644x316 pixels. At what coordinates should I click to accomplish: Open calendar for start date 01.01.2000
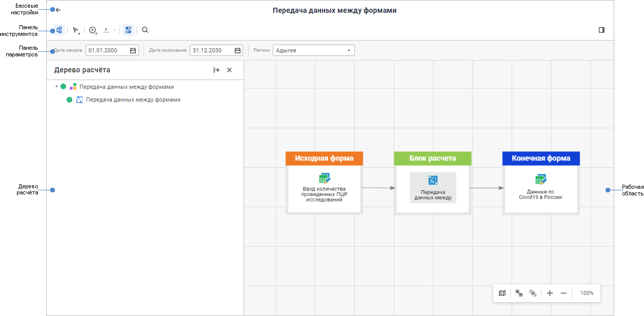click(133, 50)
